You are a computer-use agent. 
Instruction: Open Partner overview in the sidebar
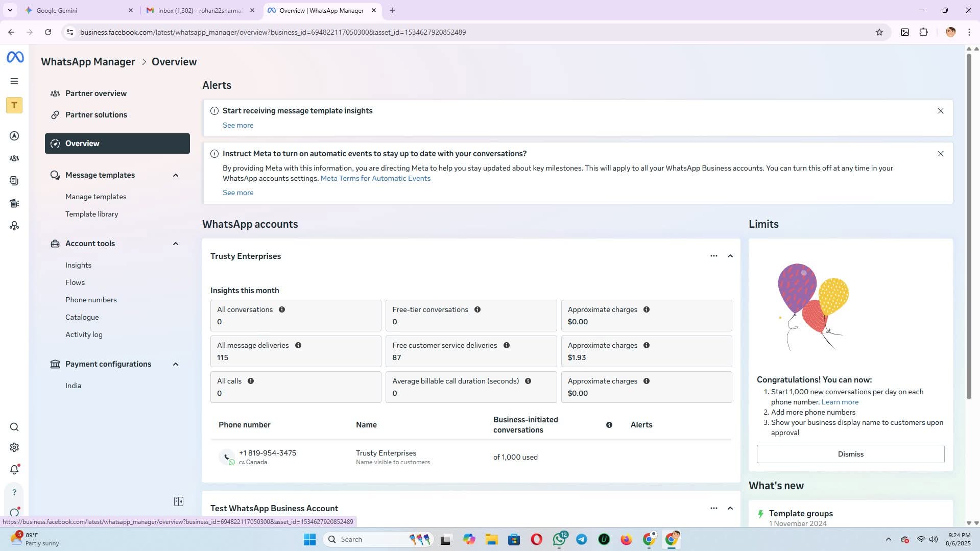click(96, 93)
